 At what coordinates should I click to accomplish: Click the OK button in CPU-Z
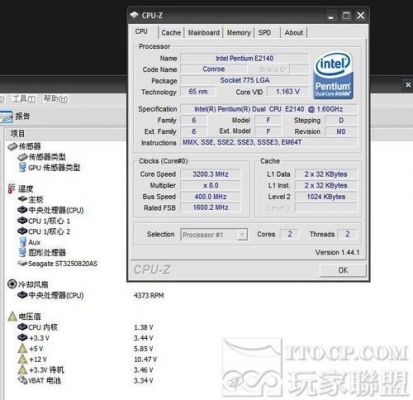tap(343, 270)
